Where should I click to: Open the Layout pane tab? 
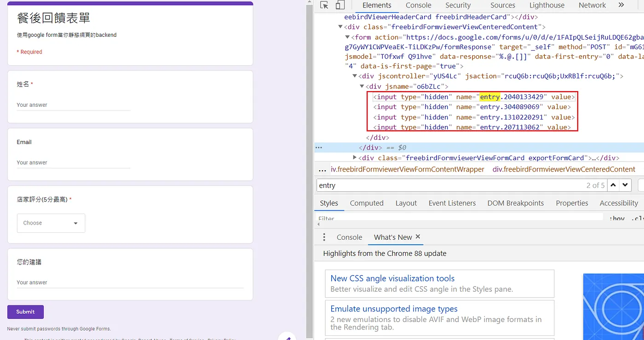tap(406, 203)
